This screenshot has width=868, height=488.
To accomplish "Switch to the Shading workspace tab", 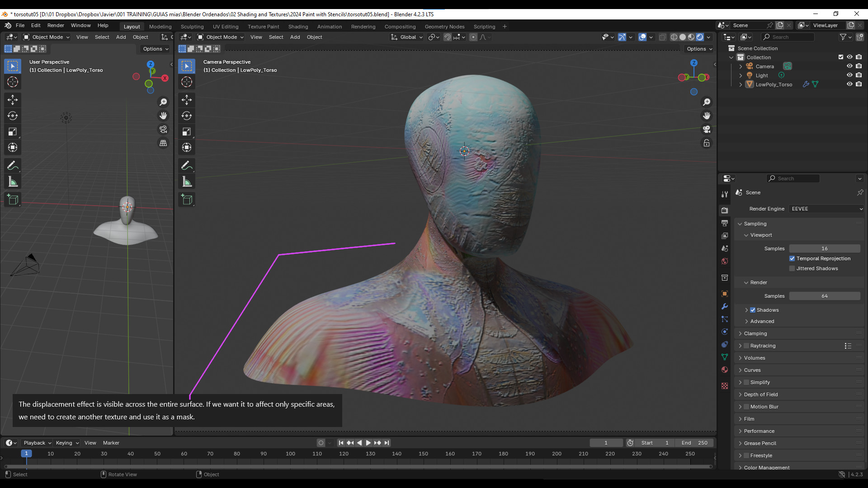I will 298,27.
